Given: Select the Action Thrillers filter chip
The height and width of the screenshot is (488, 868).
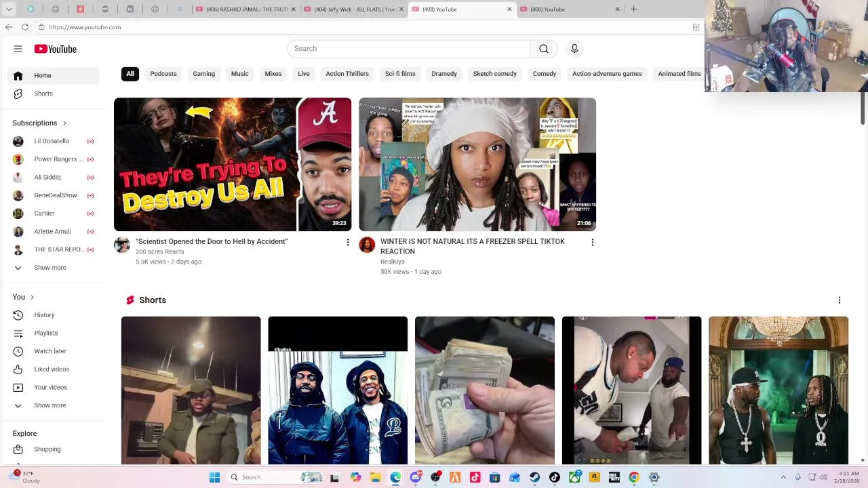Looking at the screenshot, I should [x=347, y=74].
